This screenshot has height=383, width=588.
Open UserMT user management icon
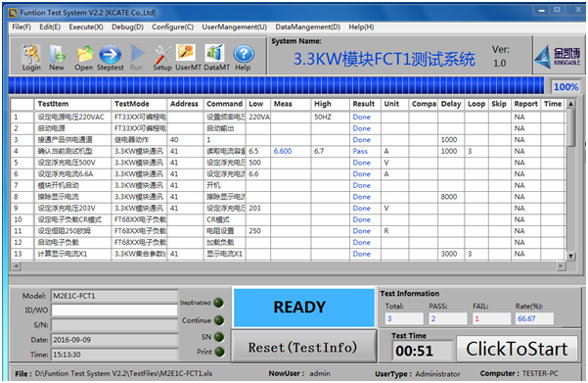[188, 57]
